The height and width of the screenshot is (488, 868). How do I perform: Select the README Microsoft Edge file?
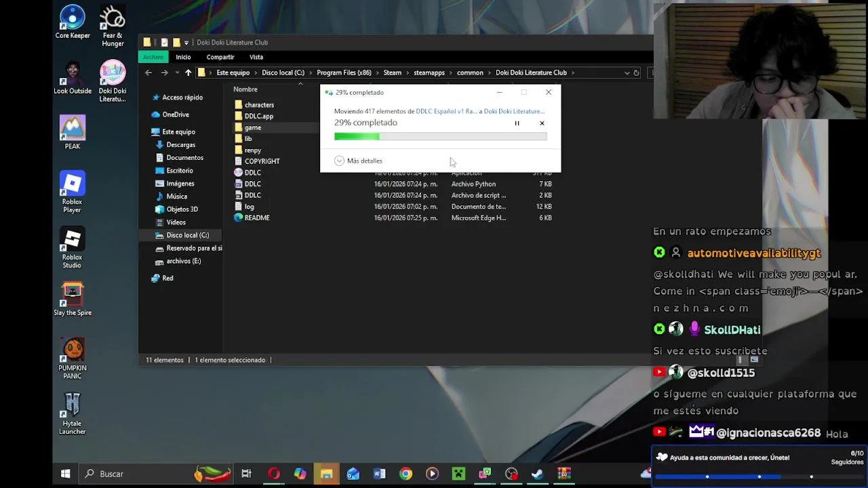pos(257,218)
